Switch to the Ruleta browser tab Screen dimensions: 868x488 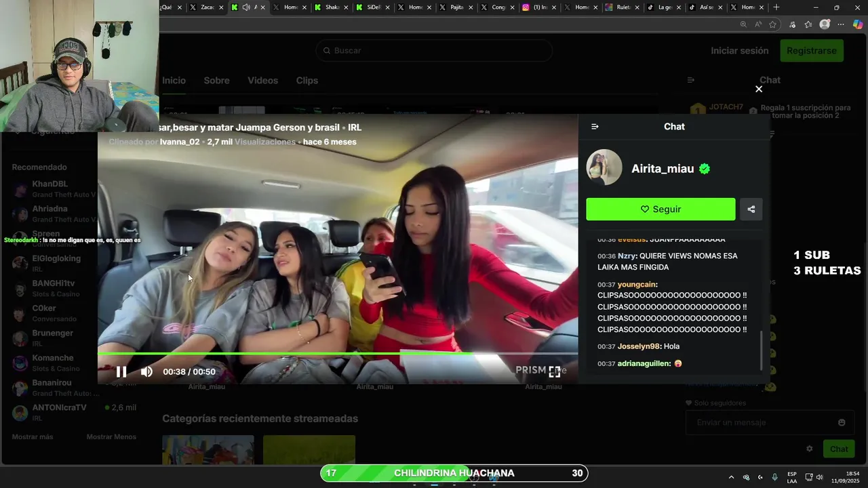click(x=623, y=7)
